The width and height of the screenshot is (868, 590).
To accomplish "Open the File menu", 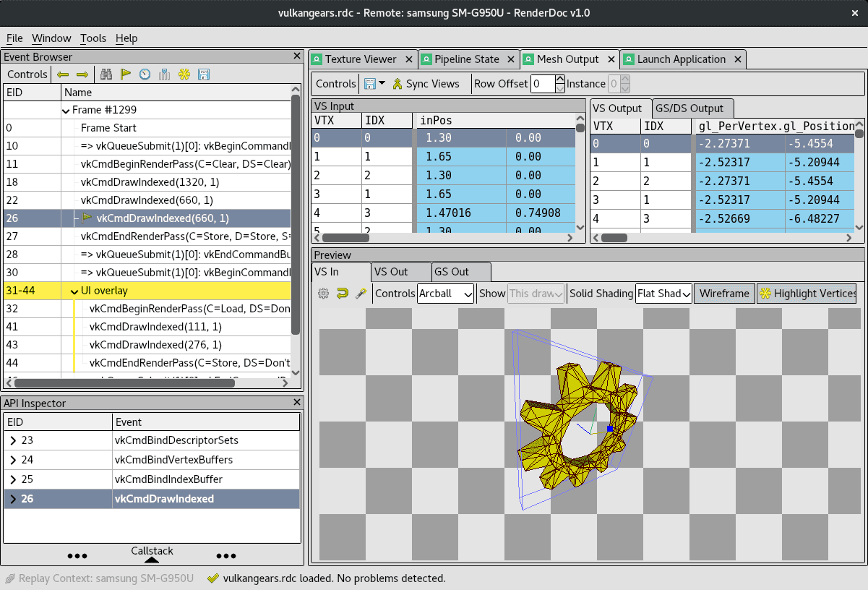I will [x=14, y=38].
